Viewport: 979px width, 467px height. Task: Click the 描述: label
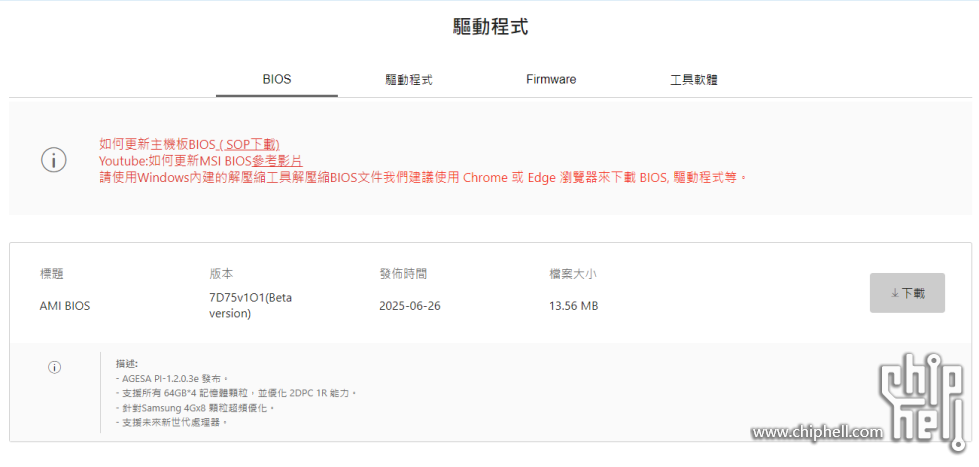pyautogui.click(x=126, y=363)
